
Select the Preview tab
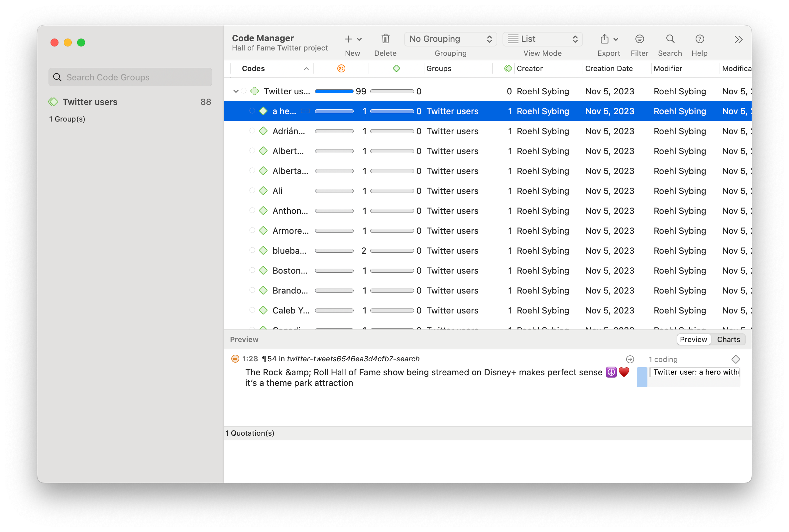click(x=693, y=340)
